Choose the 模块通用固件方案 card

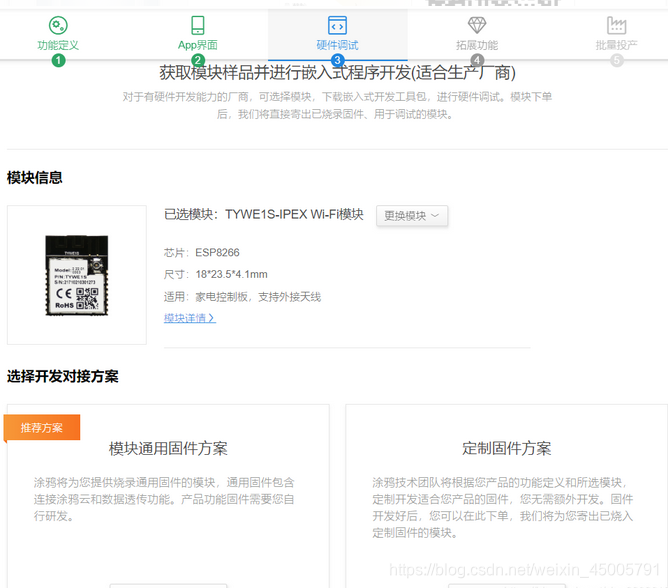[168, 496]
